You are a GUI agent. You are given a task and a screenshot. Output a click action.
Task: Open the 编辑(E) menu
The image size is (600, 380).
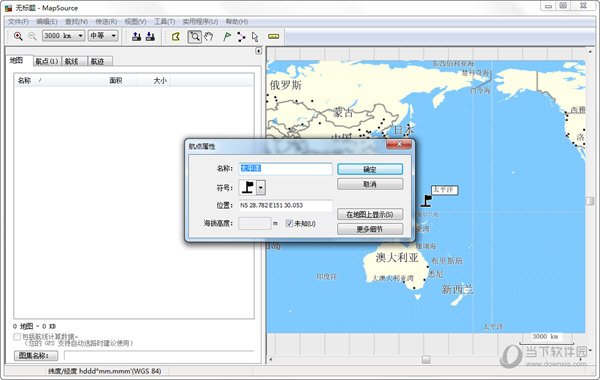tap(47, 21)
